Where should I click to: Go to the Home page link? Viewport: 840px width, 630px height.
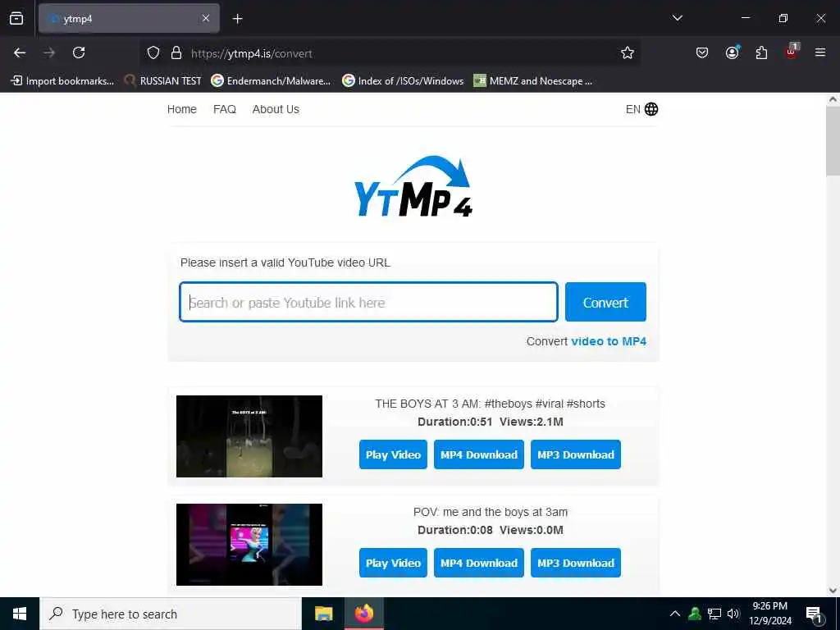point(181,109)
